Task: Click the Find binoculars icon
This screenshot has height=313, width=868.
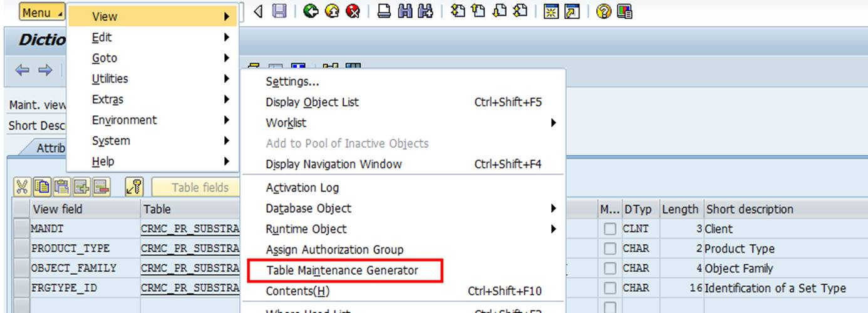Action: point(405,11)
